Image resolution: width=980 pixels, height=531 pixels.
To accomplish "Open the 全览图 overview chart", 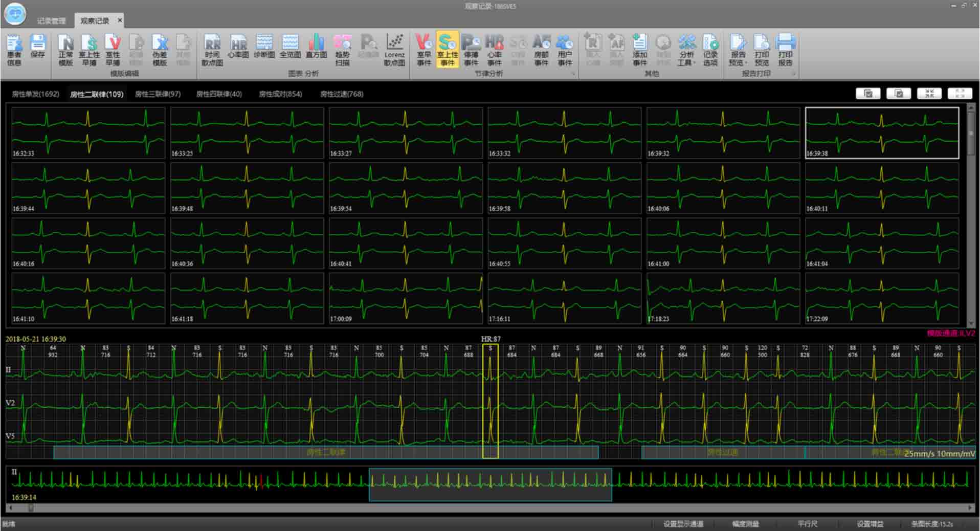I will click(290, 46).
